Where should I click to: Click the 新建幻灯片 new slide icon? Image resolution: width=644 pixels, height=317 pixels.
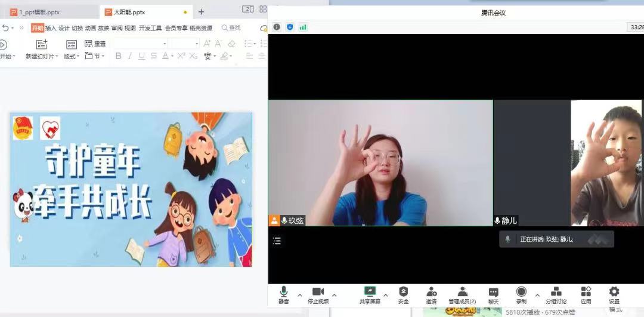[42, 44]
